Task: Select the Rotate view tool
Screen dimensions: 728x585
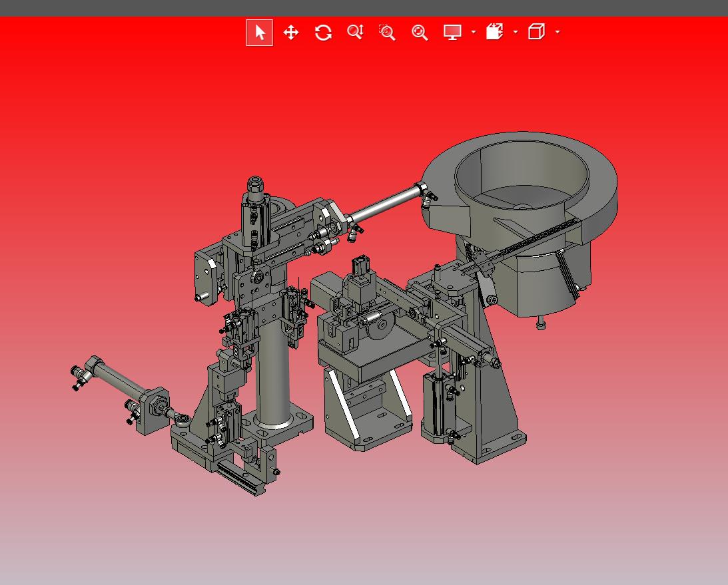Action: pyautogui.click(x=323, y=33)
